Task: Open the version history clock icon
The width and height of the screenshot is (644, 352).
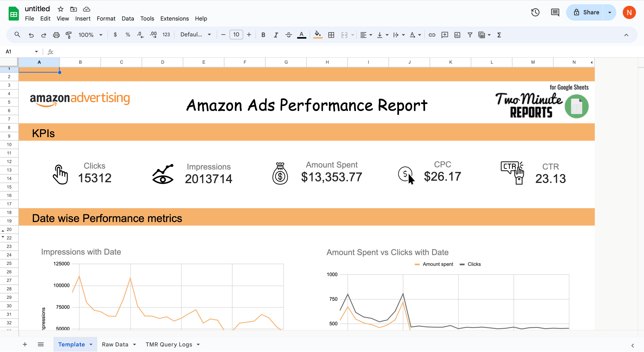Action: pyautogui.click(x=535, y=12)
